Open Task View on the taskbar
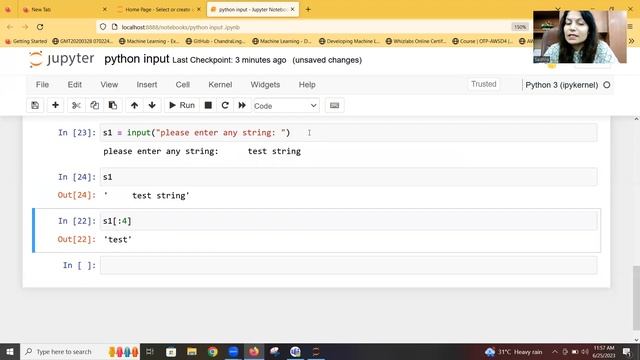This screenshot has height=360, width=640. [150, 351]
